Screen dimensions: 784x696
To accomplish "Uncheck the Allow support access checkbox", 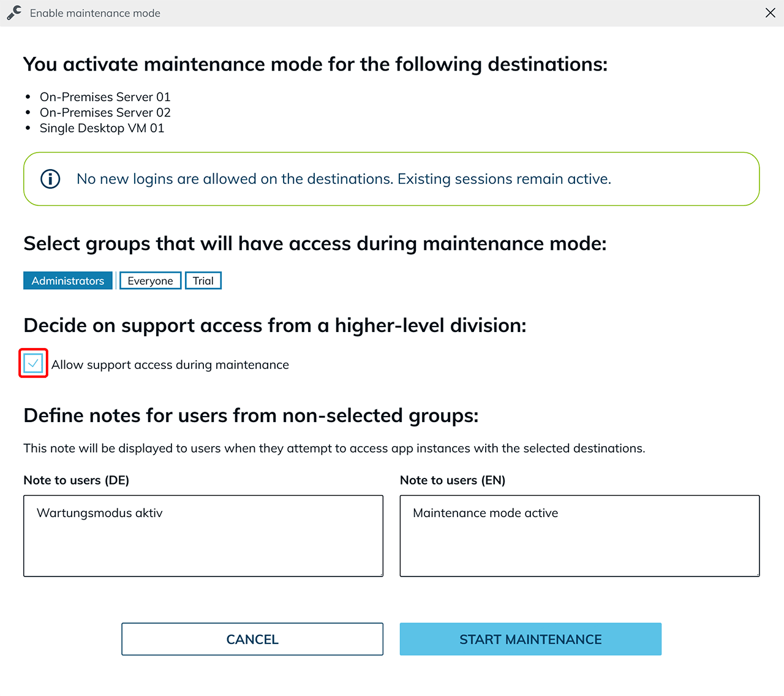I will pos(33,363).
